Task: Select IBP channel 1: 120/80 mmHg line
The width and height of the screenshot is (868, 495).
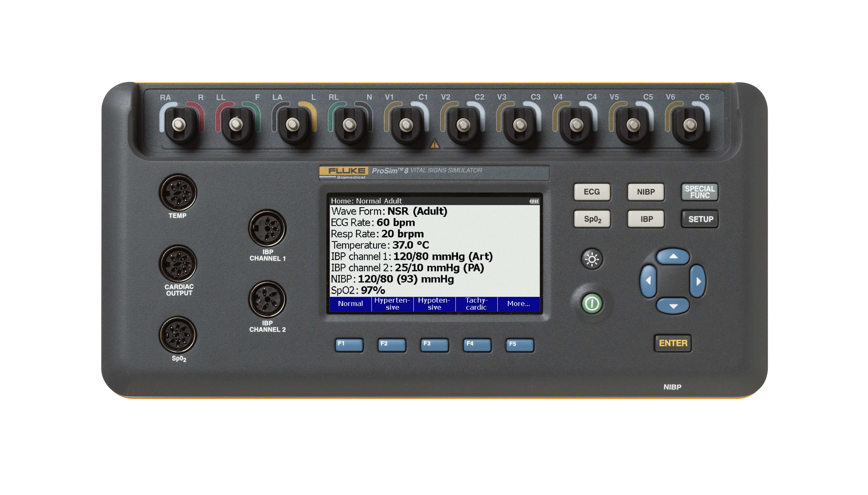Action: (x=412, y=256)
